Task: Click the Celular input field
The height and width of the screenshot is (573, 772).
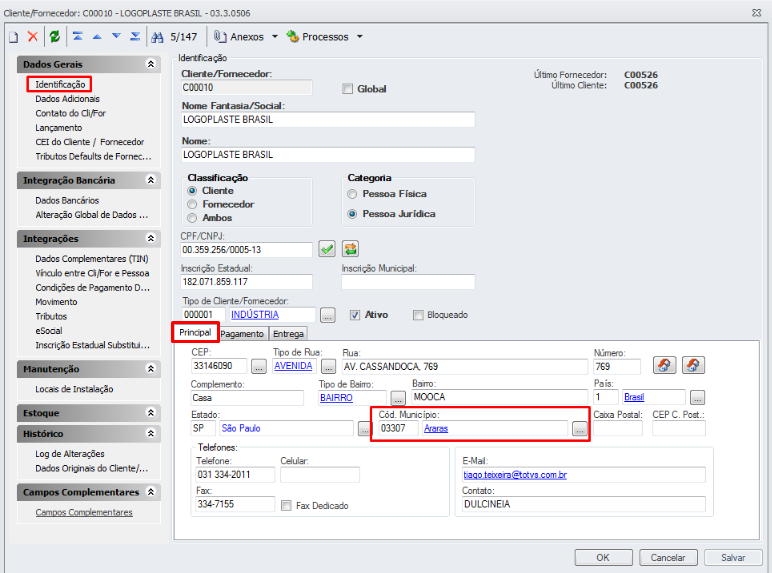Action: (320, 475)
